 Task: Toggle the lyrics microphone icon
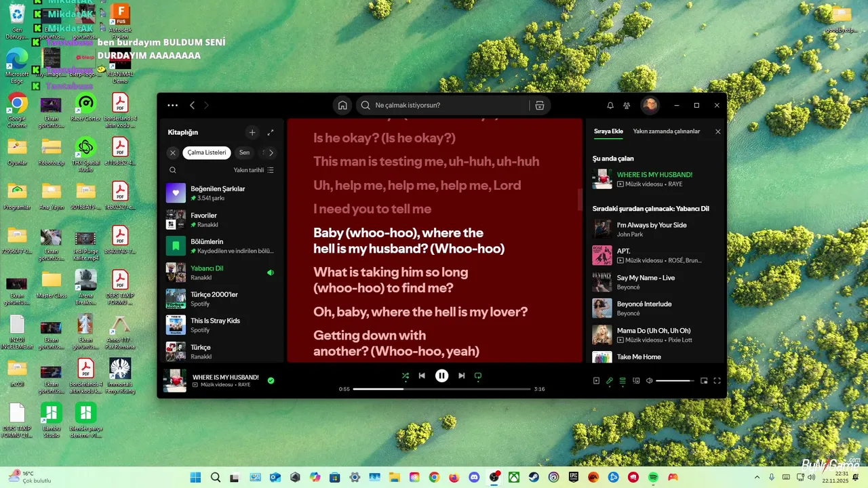point(610,381)
